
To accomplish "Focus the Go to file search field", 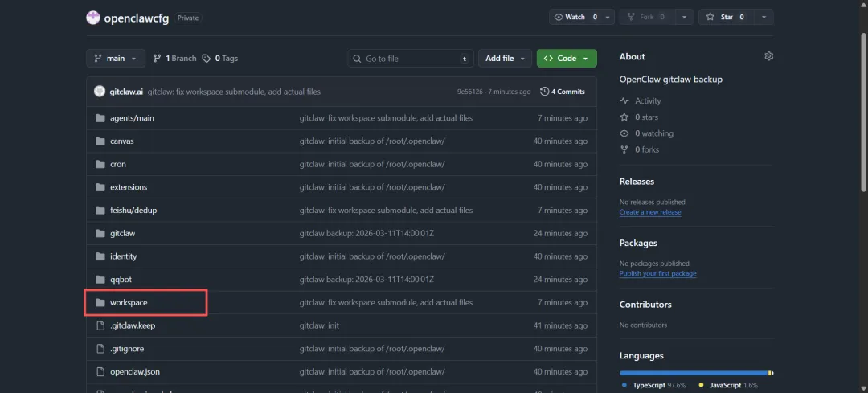I will 411,58.
